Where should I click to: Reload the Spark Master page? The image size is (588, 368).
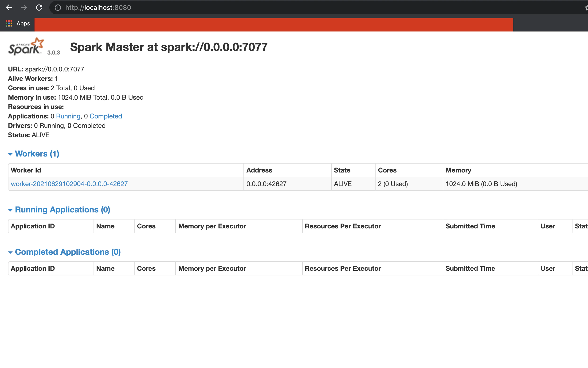coord(39,8)
